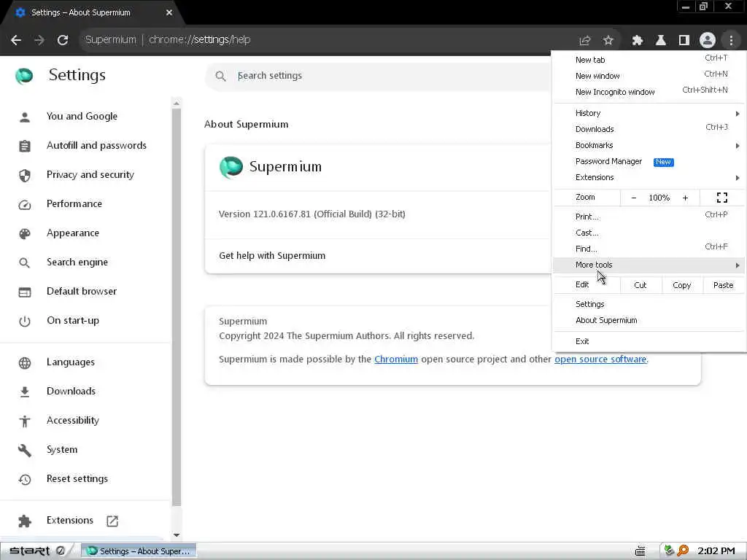Click the three-dot browser menu button
The height and width of the screenshot is (560, 747).
pyautogui.click(x=731, y=40)
